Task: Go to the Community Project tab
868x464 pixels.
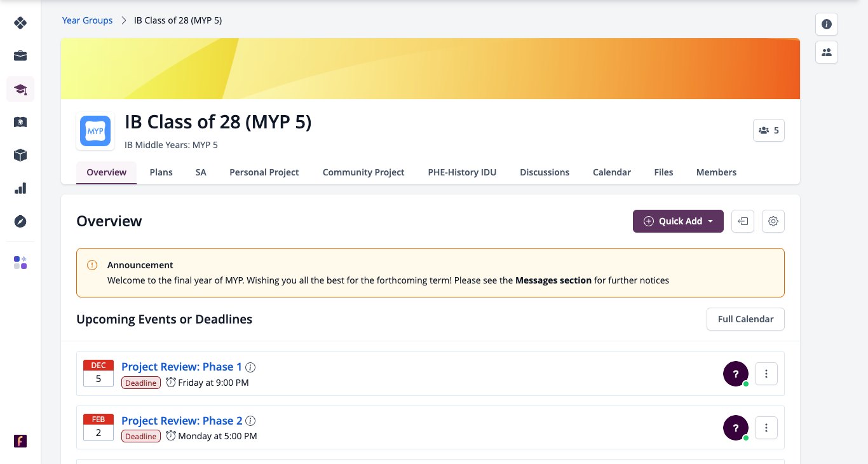Action: point(363,172)
